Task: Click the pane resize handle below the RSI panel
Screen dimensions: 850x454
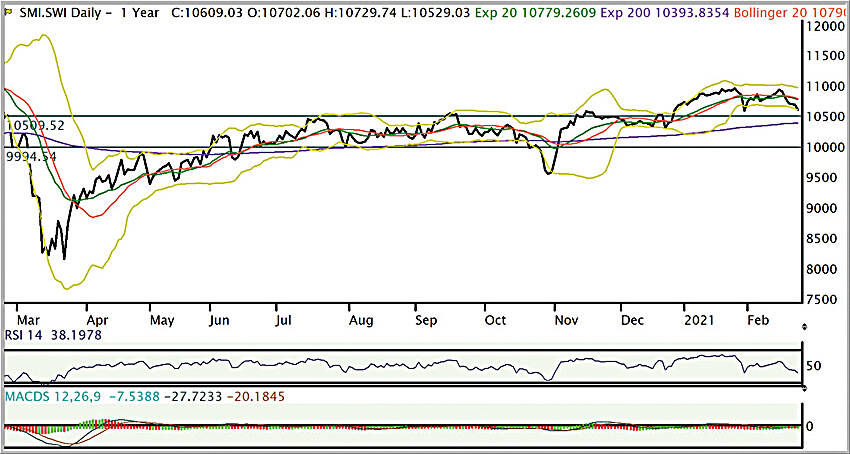Action: tap(804, 388)
